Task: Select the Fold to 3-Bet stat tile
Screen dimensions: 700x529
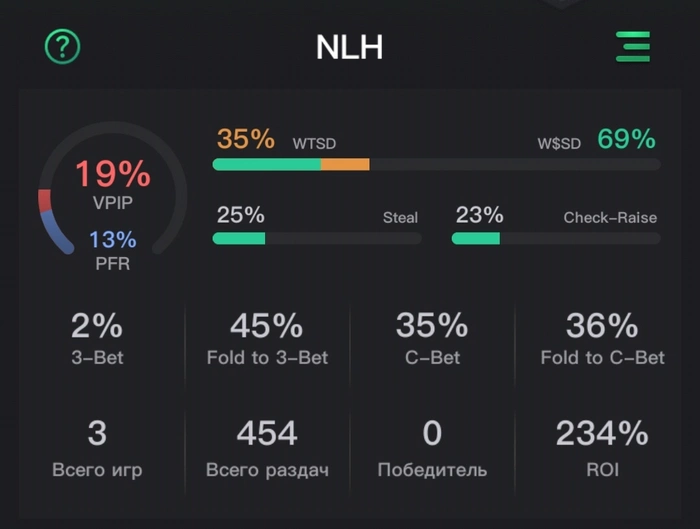Action: (267, 339)
